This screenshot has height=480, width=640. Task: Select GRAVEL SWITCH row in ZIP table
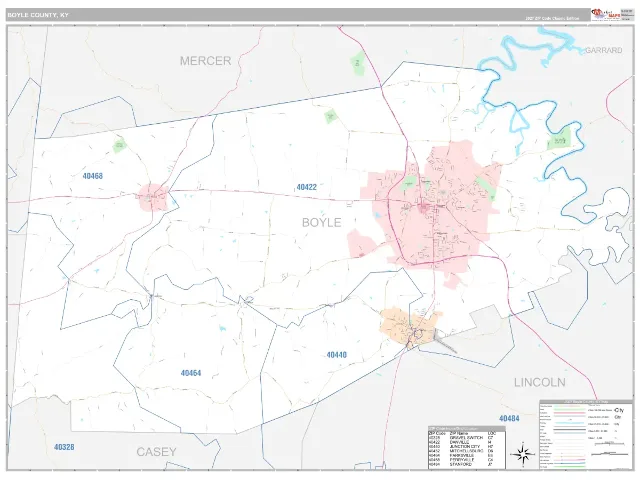coord(467,438)
